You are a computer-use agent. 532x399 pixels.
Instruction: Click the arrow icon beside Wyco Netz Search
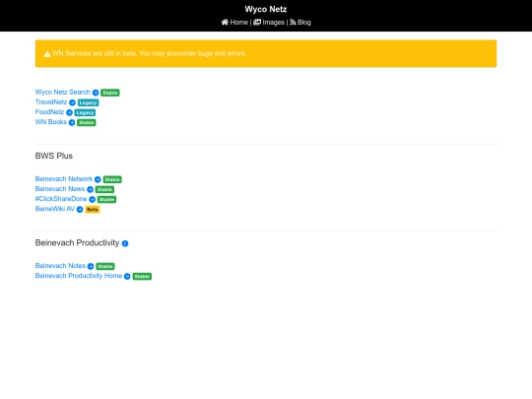point(96,93)
